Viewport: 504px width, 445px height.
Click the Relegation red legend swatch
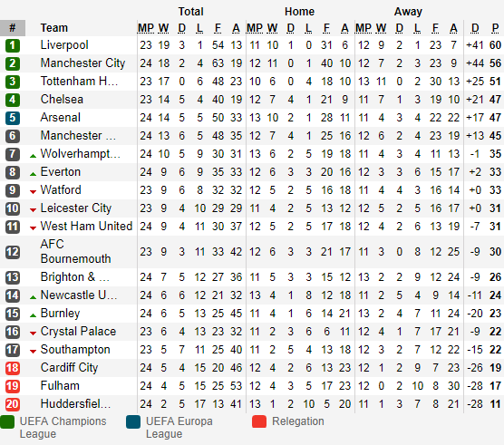[x=259, y=421]
